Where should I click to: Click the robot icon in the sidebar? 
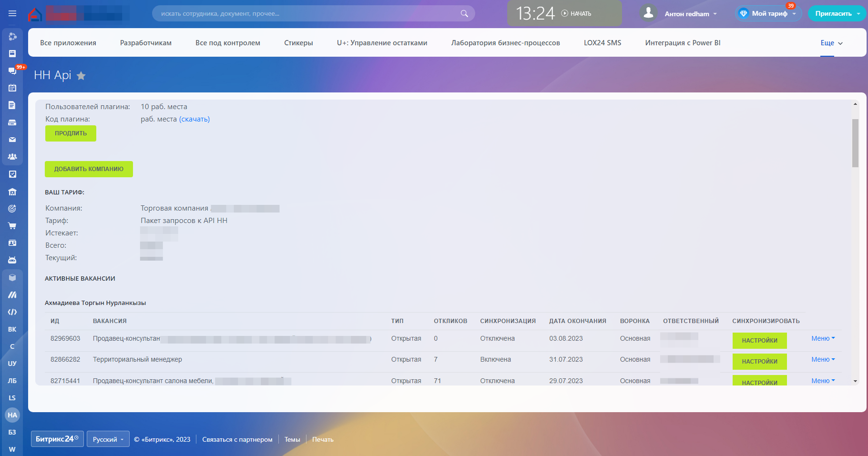pyautogui.click(x=12, y=260)
